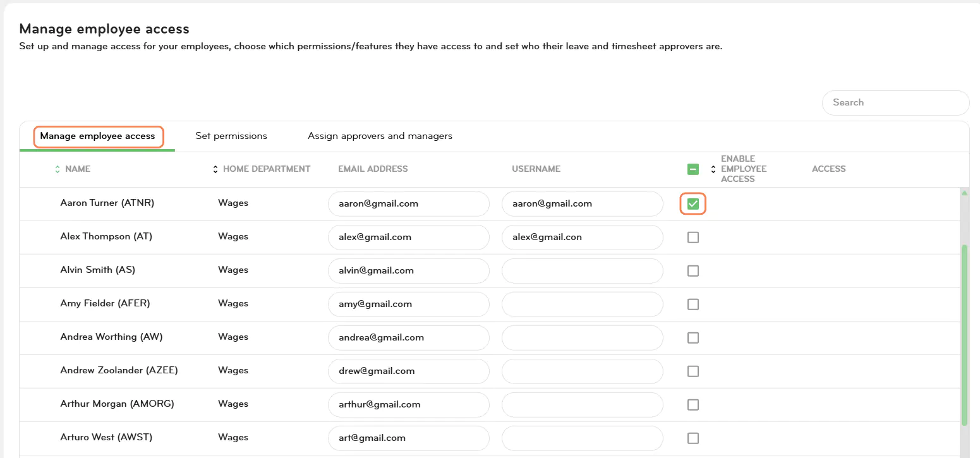Click the table's vertical scrollbar thumb
This screenshot has height=458, width=980.
click(964, 335)
